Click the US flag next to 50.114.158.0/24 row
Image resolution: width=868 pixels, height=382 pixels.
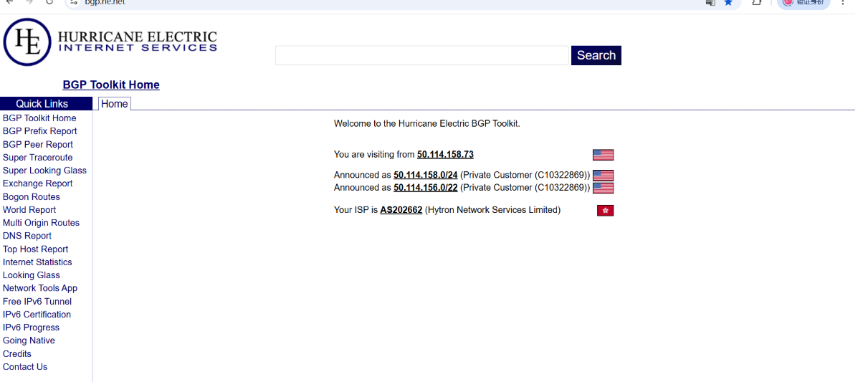point(603,176)
